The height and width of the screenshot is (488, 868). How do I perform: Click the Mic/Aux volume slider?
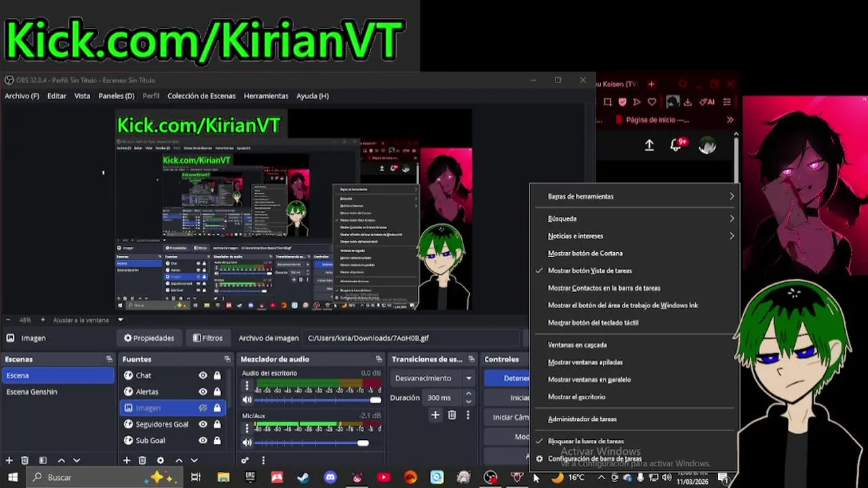(317, 443)
